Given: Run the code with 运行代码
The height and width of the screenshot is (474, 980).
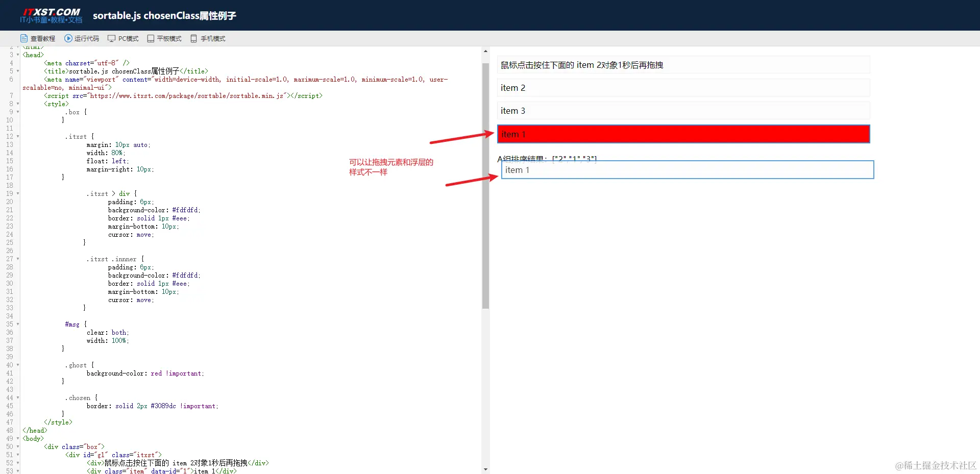Looking at the screenshot, I should tap(82, 38).
